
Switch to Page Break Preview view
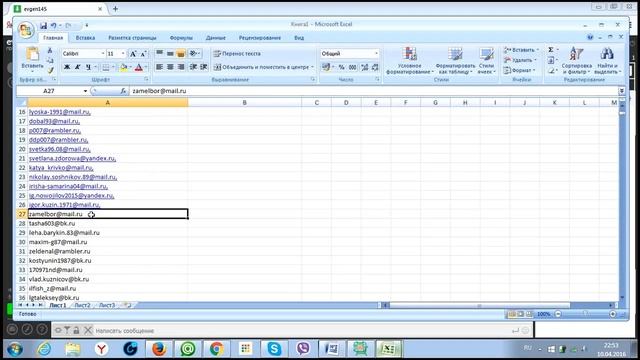(x=529, y=314)
